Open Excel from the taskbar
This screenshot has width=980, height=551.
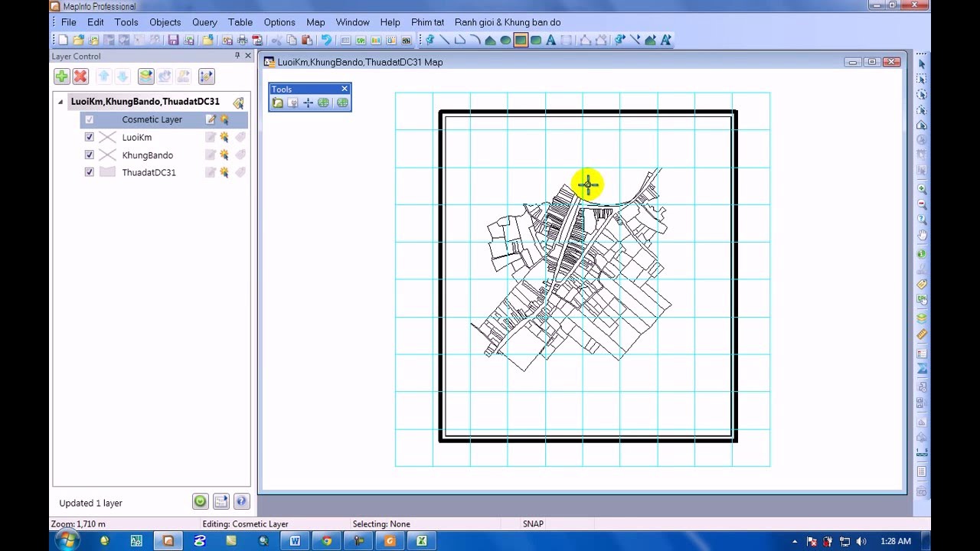pos(421,541)
